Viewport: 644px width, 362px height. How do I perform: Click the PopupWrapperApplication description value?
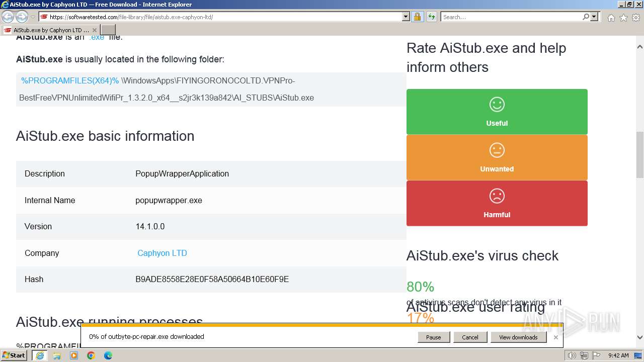182,173
